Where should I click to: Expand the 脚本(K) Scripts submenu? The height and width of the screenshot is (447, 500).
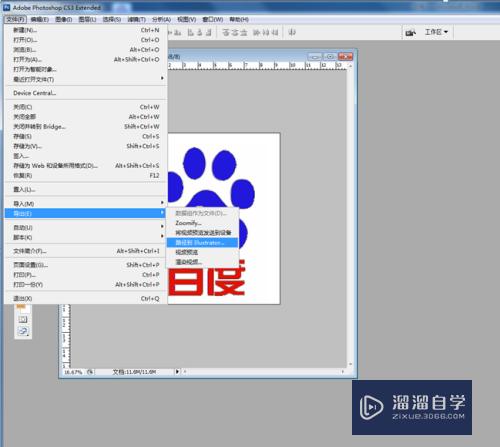click(x=86, y=237)
